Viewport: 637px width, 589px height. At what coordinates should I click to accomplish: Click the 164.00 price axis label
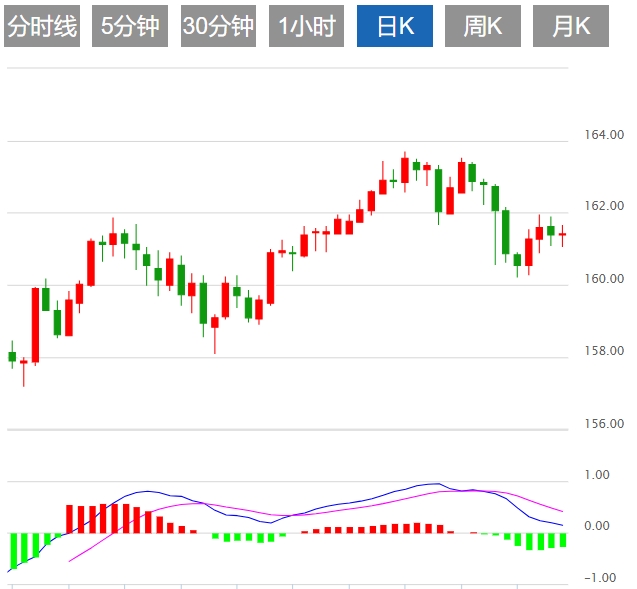602,134
